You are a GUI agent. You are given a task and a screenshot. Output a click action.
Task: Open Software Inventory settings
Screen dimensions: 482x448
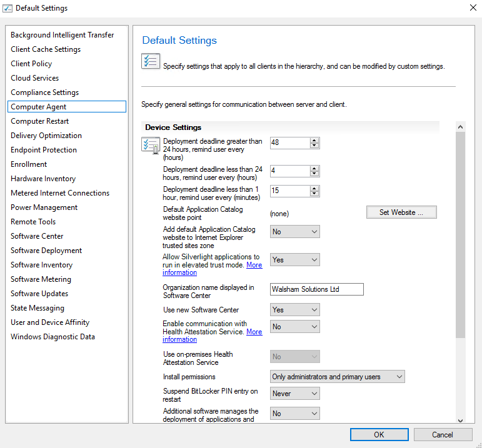pyautogui.click(x=41, y=265)
